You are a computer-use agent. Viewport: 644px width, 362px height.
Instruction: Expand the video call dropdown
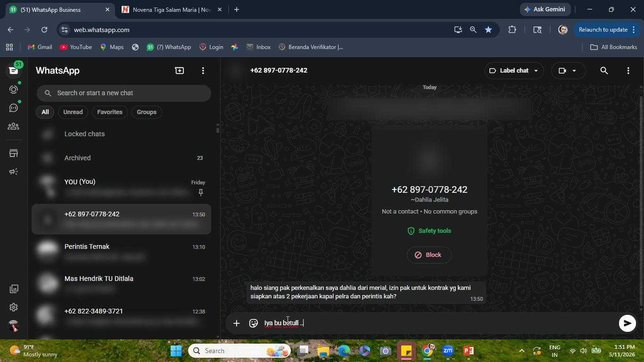point(568,70)
